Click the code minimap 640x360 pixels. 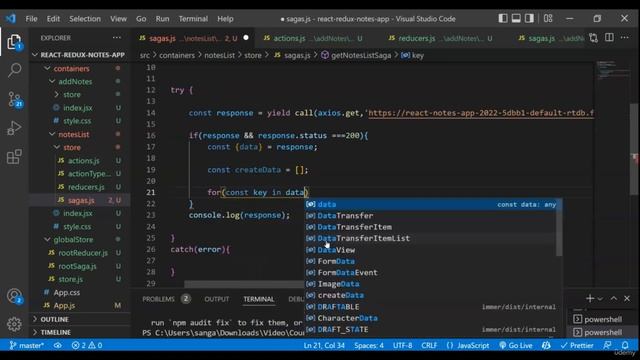(x=612, y=70)
